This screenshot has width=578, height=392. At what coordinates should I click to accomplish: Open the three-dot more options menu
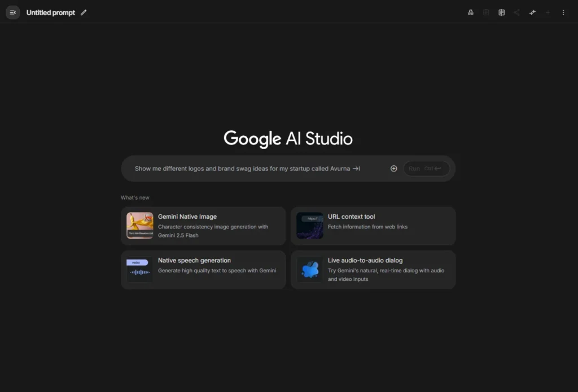pos(563,12)
